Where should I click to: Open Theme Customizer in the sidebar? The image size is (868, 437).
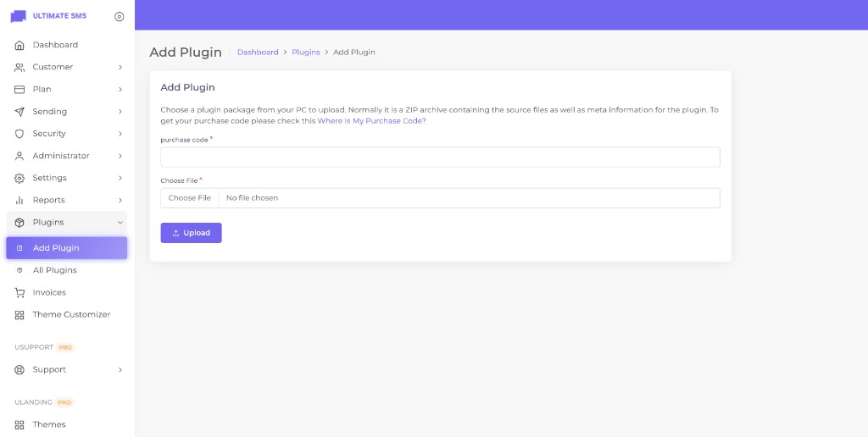66,315
